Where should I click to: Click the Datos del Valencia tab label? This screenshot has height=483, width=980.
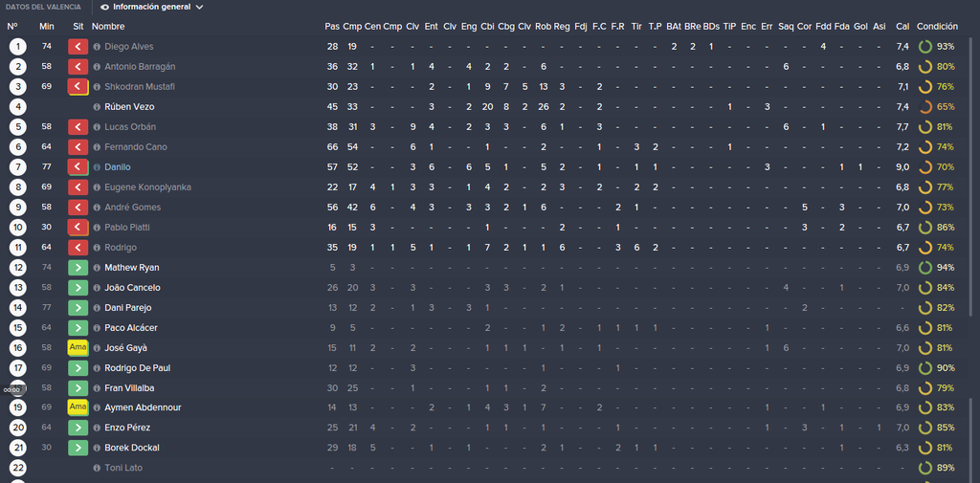43,8
